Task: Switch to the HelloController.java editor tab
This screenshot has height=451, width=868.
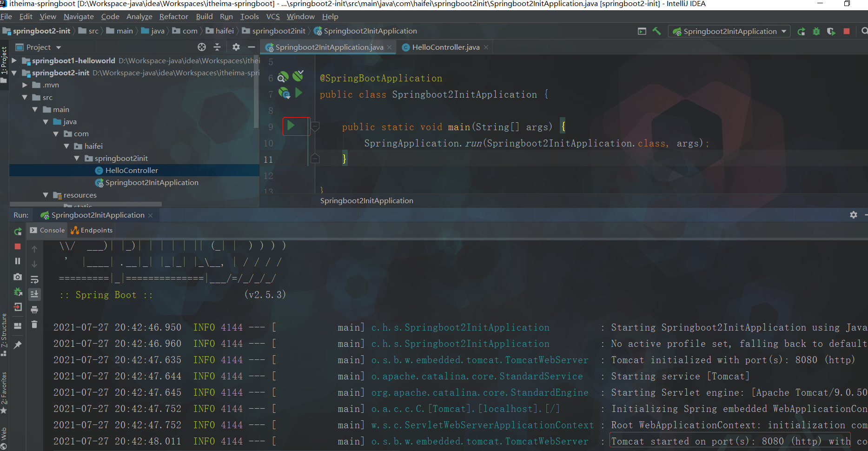Action: point(445,47)
